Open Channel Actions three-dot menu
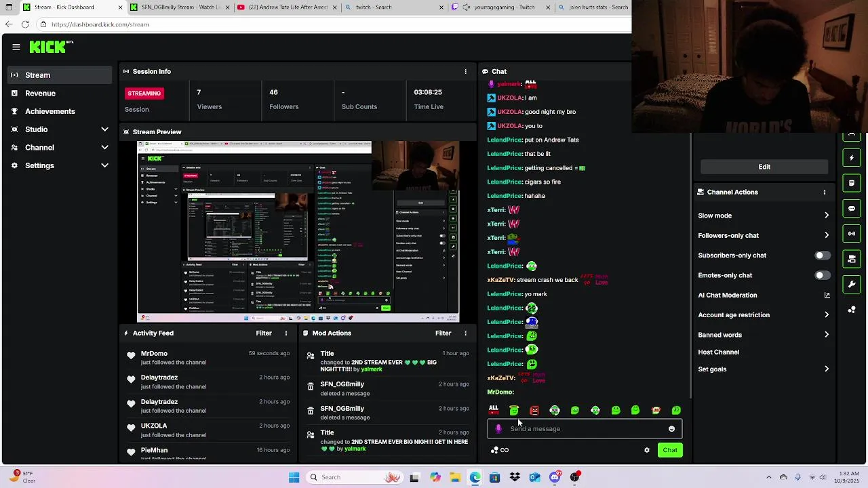The height and width of the screenshot is (488, 868). (x=825, y=192)
